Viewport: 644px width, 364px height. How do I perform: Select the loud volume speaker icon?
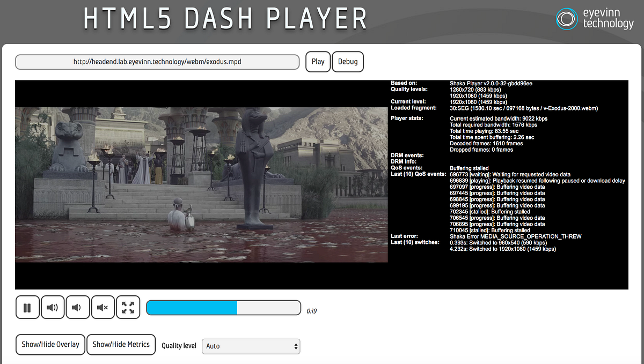[53, 307]
